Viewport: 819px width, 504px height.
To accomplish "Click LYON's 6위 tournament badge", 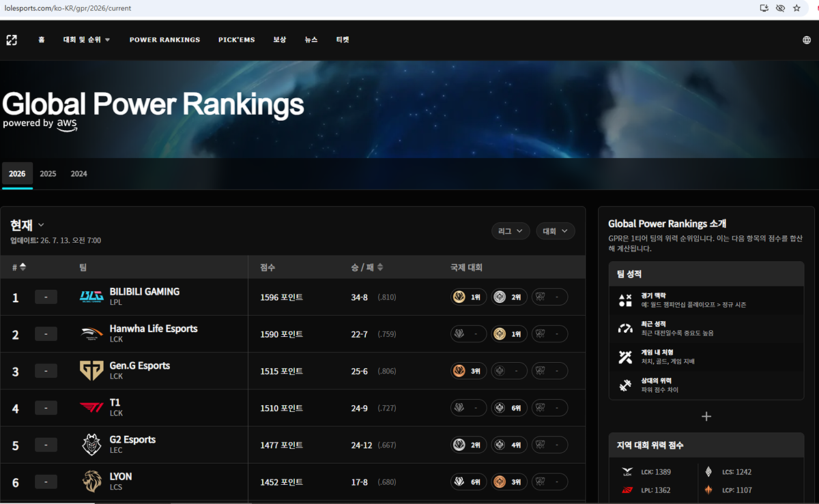I will [x=469, y=481].
